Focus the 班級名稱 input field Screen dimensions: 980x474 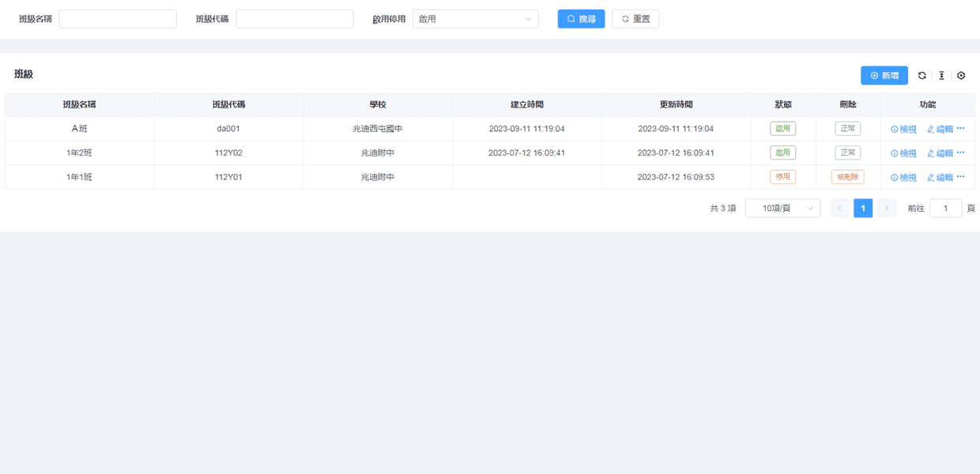click(118, 19)
